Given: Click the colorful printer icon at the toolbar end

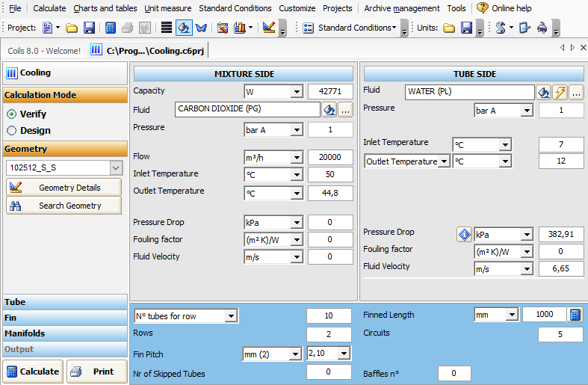Looking at the screenshot, I should coord(542,28).
